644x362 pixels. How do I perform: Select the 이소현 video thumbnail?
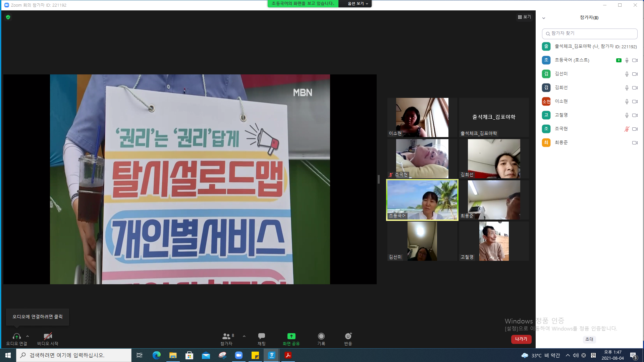click(x=422, y=117)
